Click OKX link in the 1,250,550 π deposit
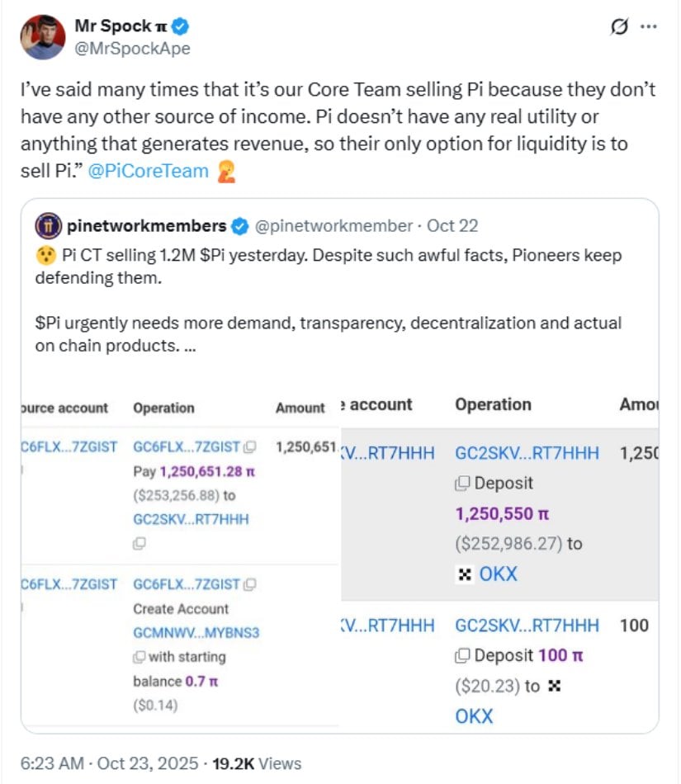The height and width of the screenshot is (784, 681). (498, 574)
